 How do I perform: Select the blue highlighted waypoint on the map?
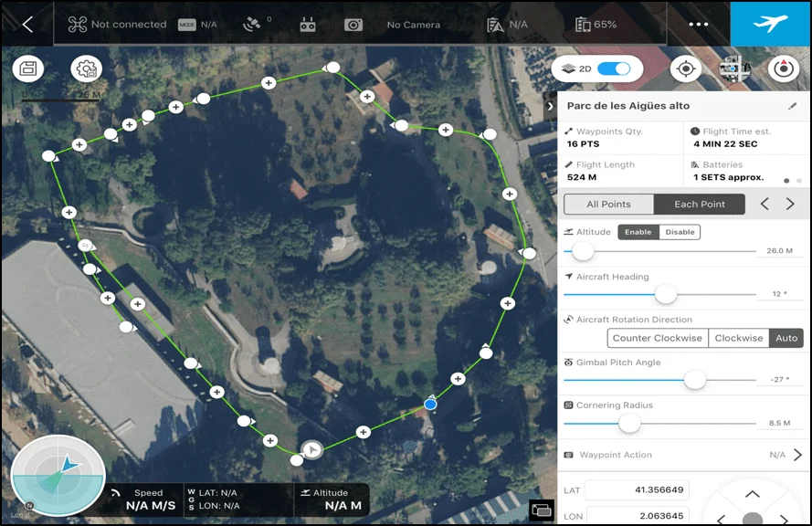point(430,404)
